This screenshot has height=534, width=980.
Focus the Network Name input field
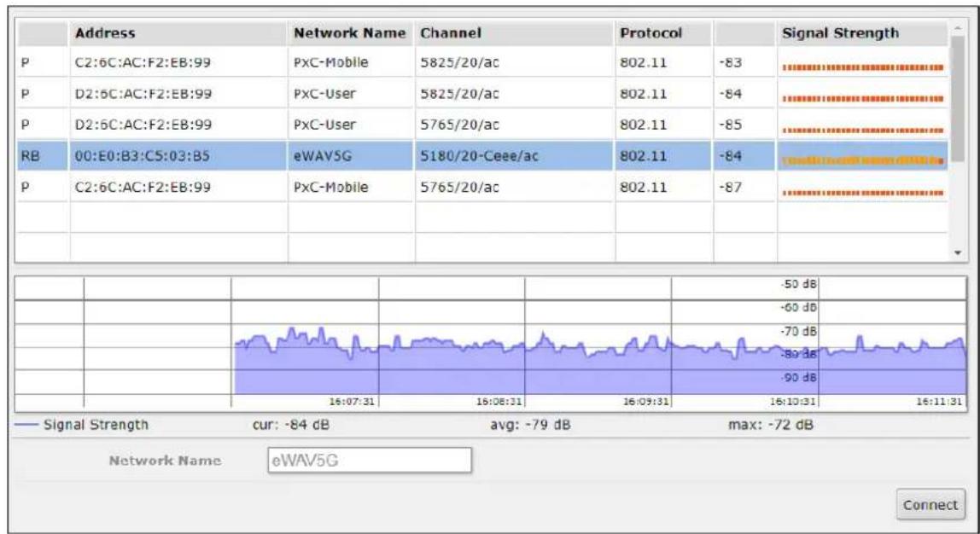[x=370, y=461]
